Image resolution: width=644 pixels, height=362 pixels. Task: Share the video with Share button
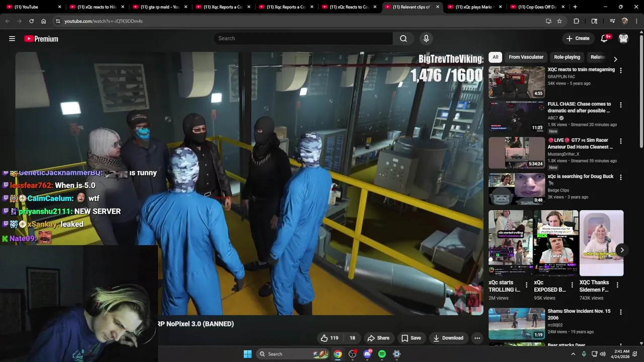click(x=378, y=338)
